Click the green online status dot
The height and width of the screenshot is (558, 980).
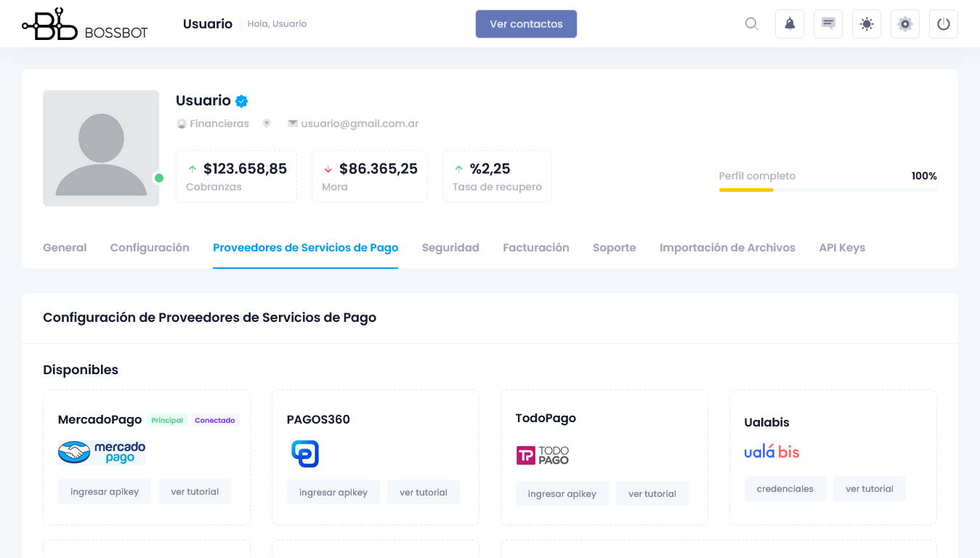(x=159, y=178)
